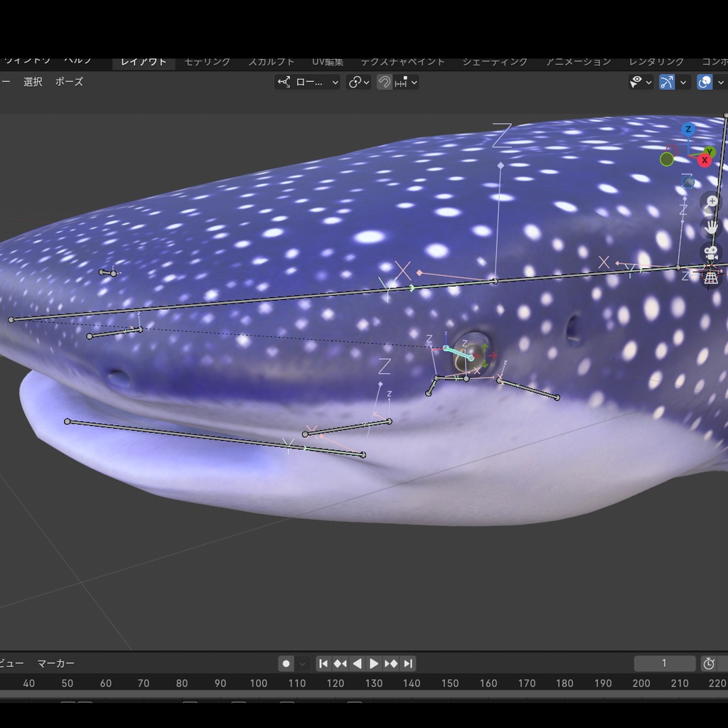Enable auto keyframing with the record dot
The height and width of the screenshot is (728, 728).
pyautogui.click(x=286, y=663)
